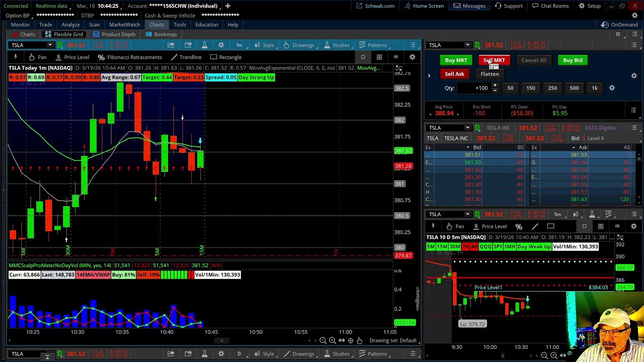Open the Tools tab

pyautogui.click(x=180, y=25)
